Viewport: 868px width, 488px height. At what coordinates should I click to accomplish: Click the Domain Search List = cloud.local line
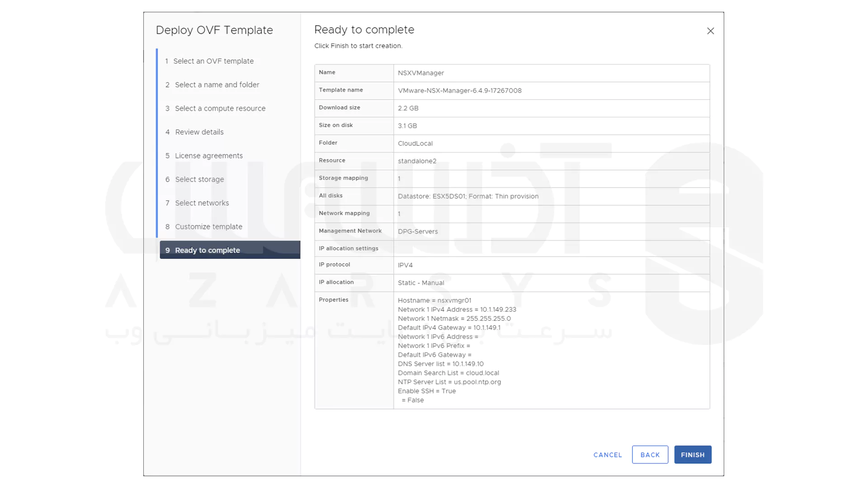[x=448, y=373]
